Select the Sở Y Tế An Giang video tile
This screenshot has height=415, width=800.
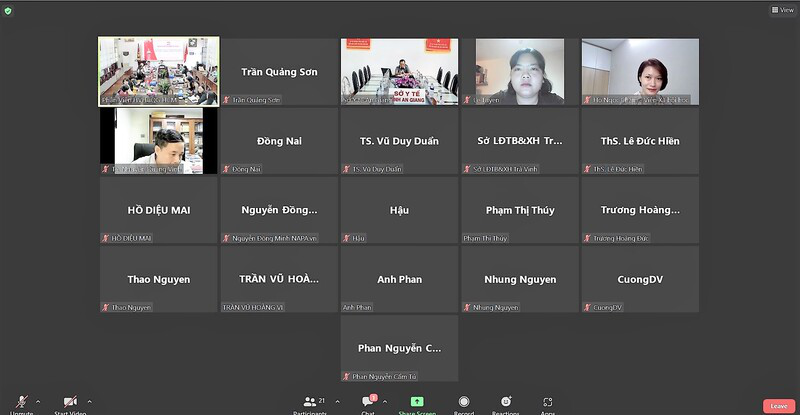click(x=399, y=72)
